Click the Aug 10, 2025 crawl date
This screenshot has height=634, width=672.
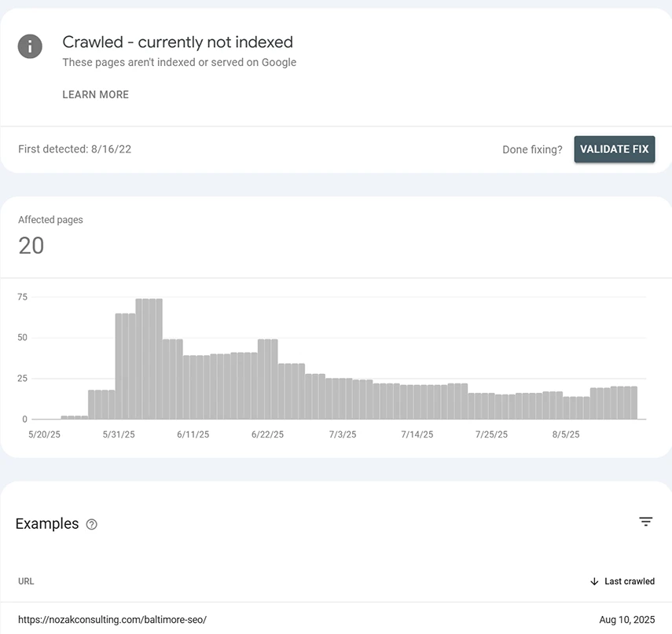[x=626, y=619]
